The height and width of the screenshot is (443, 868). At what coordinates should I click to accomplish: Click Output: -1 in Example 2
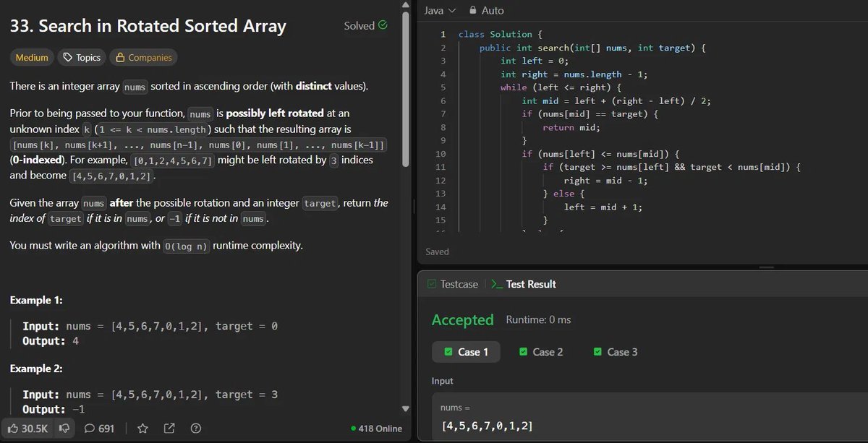click(x=54, y=409)
